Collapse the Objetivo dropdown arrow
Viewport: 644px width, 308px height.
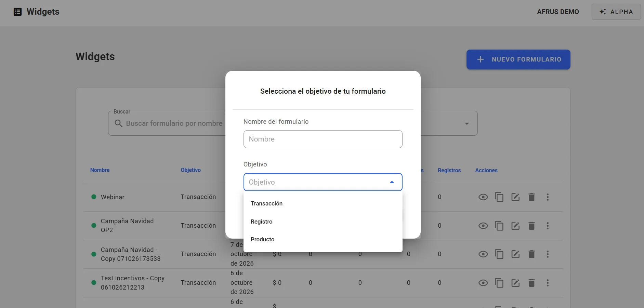(x=392, y=182)
